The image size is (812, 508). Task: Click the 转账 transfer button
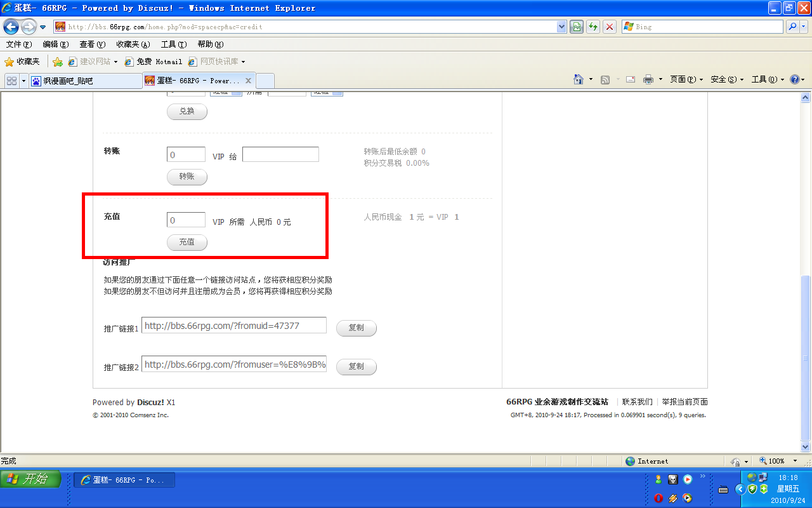[187, 177]
